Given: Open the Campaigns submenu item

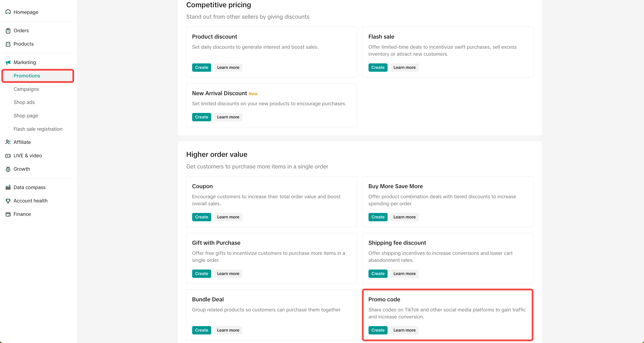Looking at the screenshot, I should (x=26, y=89).
